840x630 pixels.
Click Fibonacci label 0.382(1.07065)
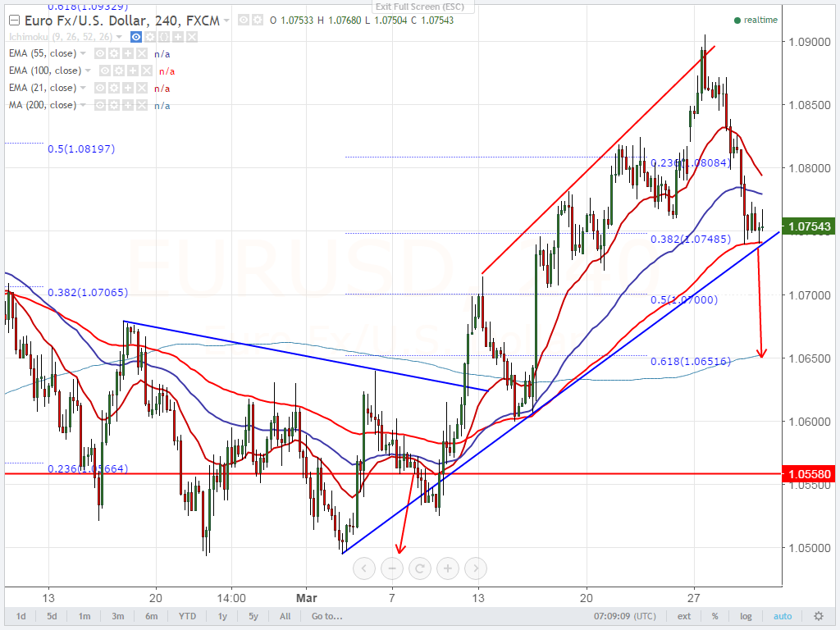(x=88, y=293)
